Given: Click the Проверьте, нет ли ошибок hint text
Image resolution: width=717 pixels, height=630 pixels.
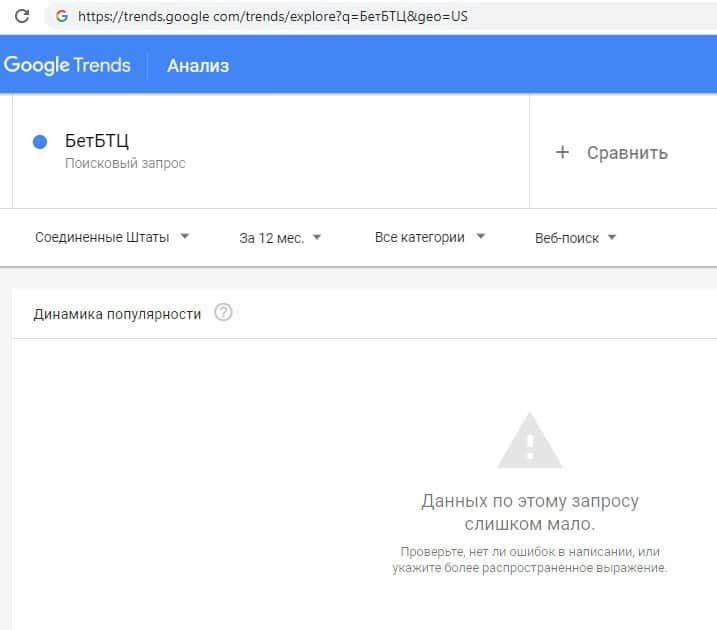Looking at the screenshot, I should tap(529, 559).
